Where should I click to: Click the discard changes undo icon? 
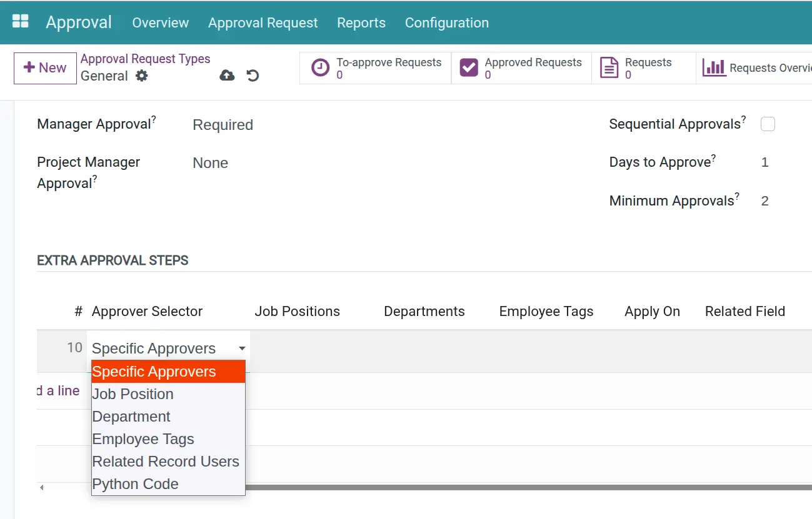253,76
